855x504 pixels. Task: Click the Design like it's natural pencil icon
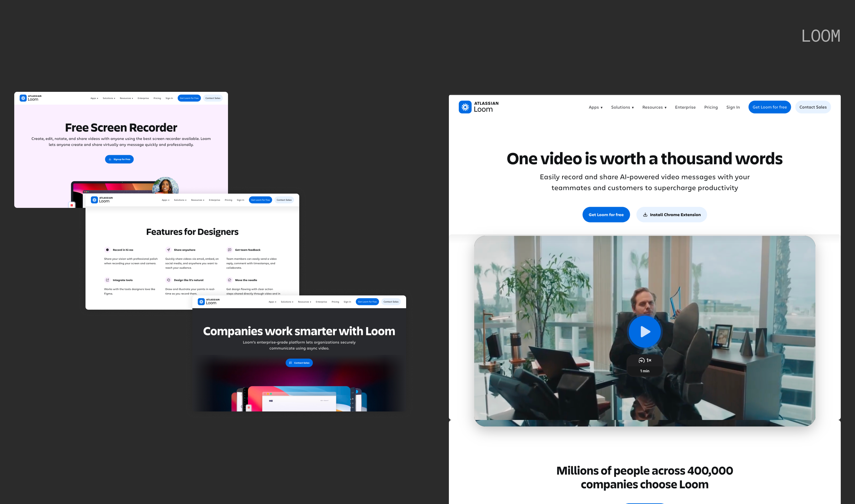click(169, 280)
